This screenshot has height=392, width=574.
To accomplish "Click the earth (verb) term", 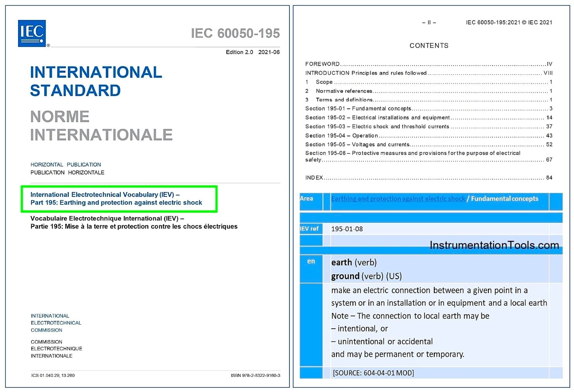I will click(354, 262).
